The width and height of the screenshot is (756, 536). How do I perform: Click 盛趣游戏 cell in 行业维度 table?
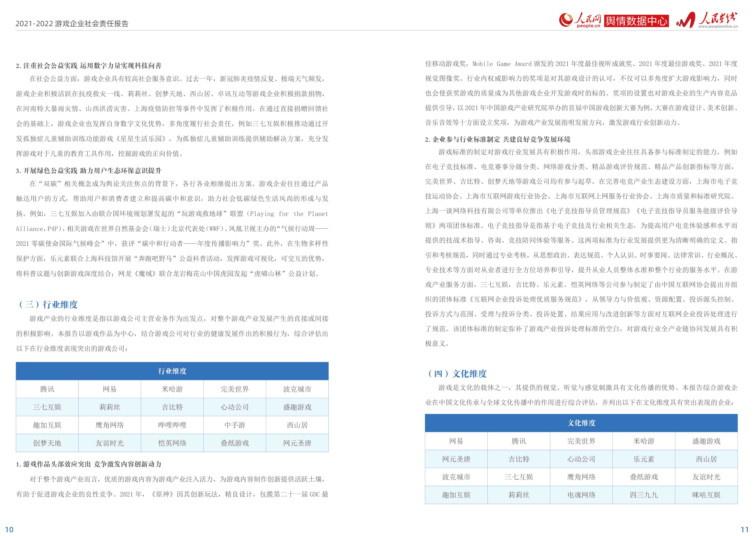pyautogui.click(x=297, y=407)
